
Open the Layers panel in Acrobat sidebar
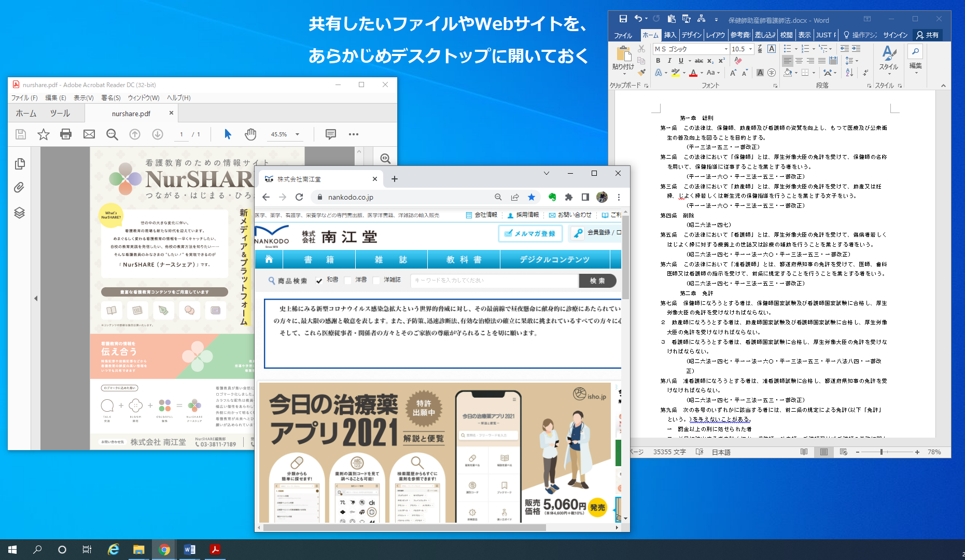(x=19, y=213)
